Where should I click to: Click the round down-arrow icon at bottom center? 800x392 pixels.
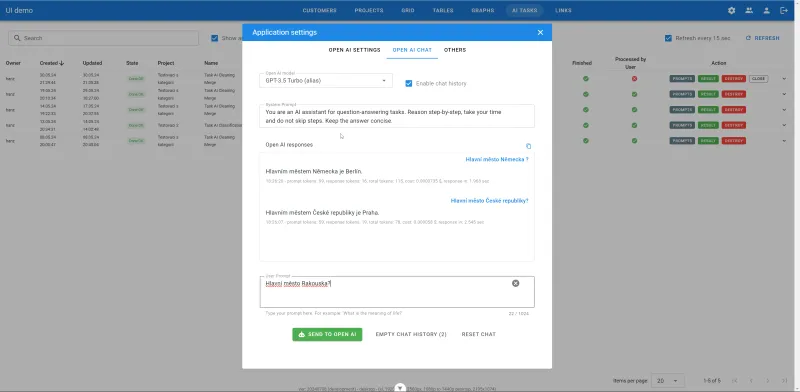(x=401, y=388)
